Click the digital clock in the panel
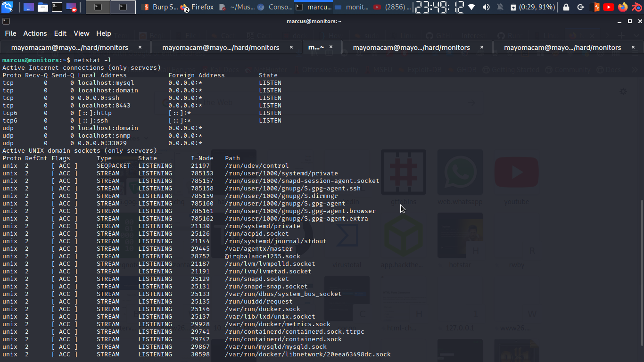Screen dimensions: 644x362 click(x=438, y=7)
